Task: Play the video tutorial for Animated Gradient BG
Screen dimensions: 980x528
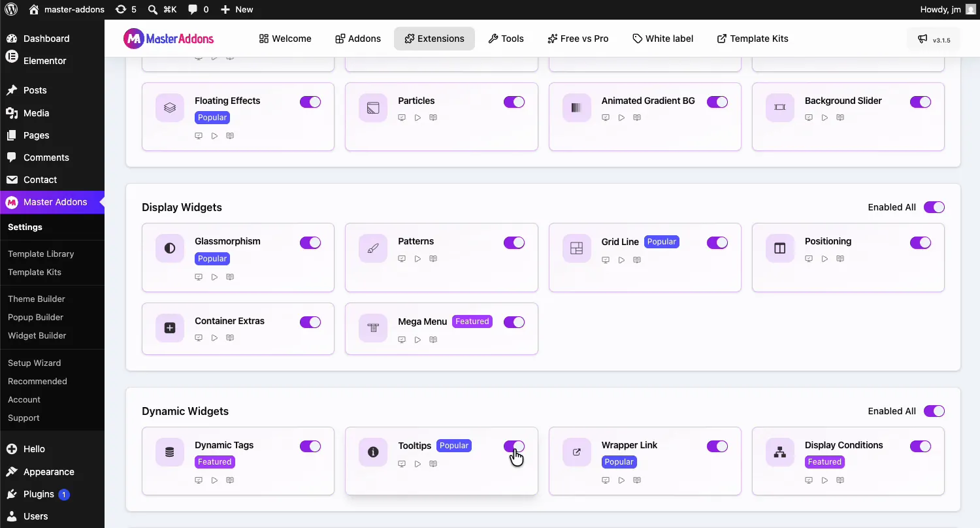Action: (x=621, y=118)
